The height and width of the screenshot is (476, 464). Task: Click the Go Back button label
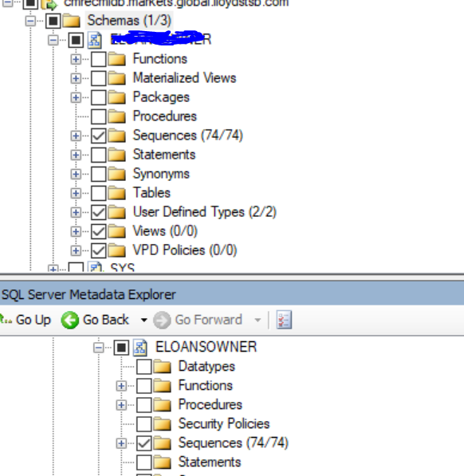[106, 320]
